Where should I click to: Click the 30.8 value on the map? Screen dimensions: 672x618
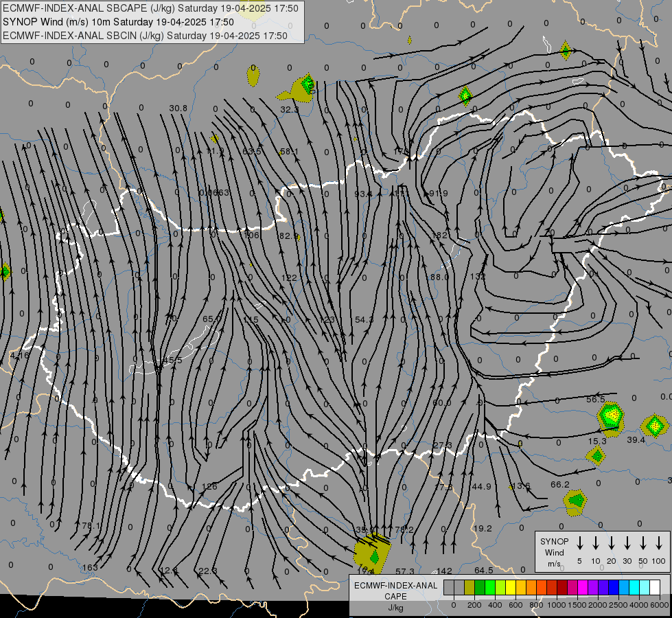(178, 108)
